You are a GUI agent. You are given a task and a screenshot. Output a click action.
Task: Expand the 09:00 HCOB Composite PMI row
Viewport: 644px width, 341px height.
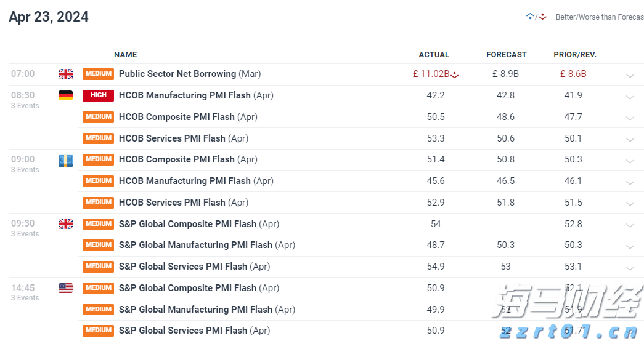tap(630, 161)
